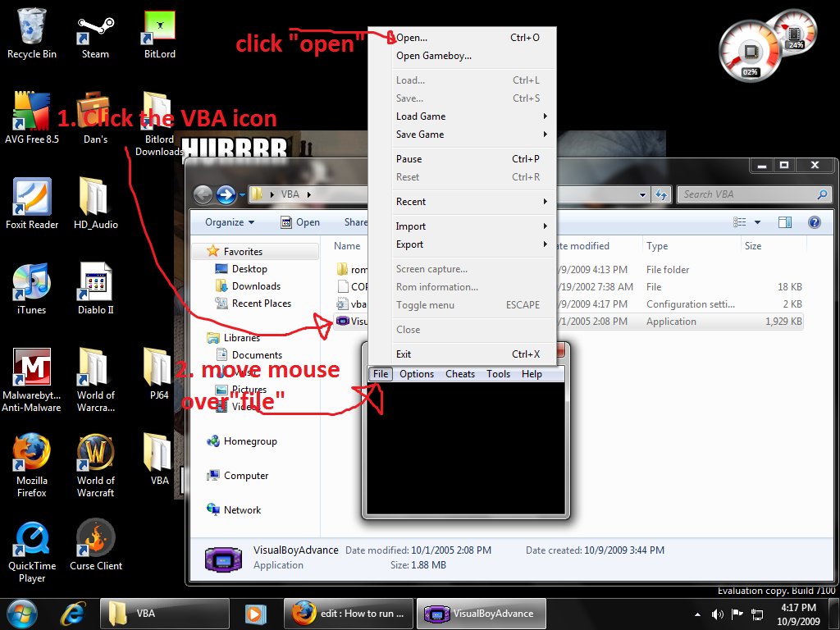Select the PJ64 folder on desktop
The image size is (840, 630).
pos(159,374)
